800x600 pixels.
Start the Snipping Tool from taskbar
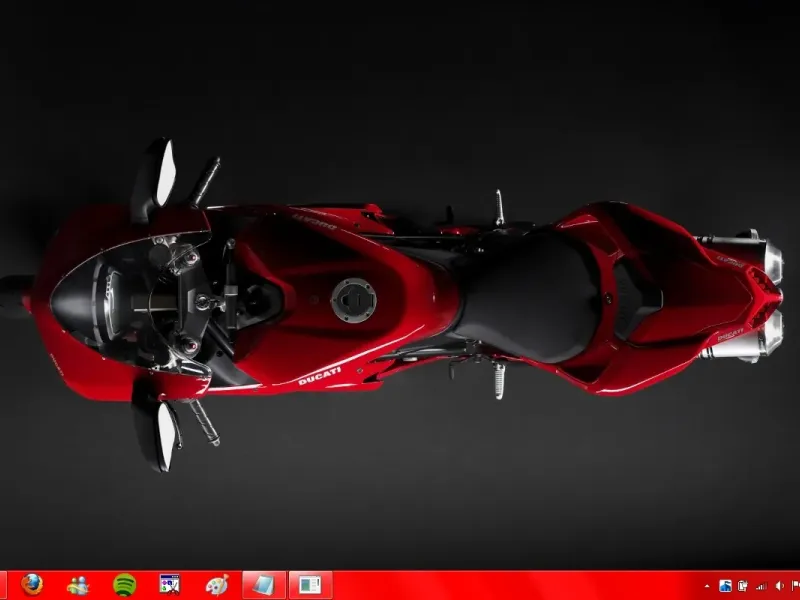[x=170, y=584]
